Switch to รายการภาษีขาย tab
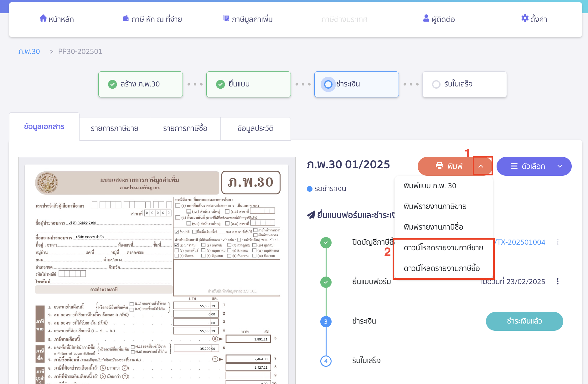The height and width of the screenshot is (384, 588). (115, 128)
